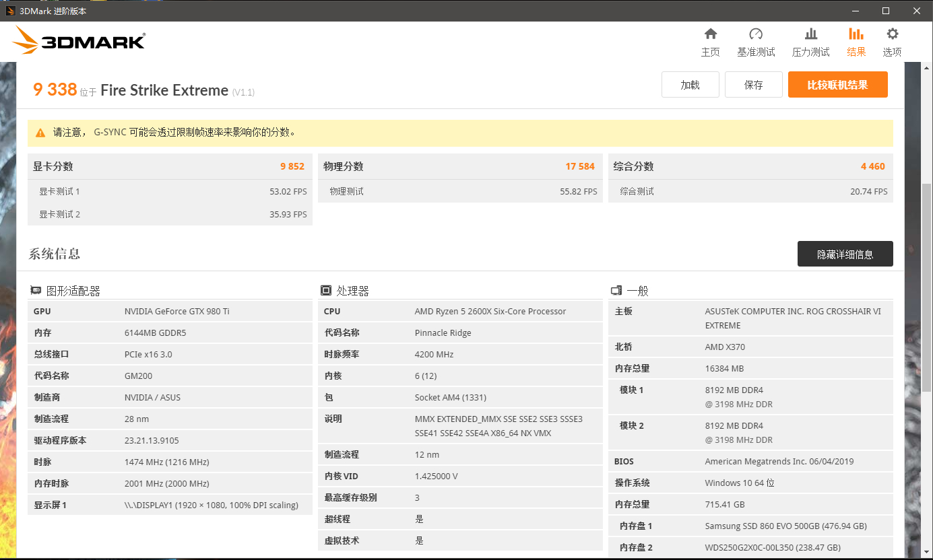Image resolution: width=933 pixels, height=560 pixels.
Task: Click the Samsung SSD 860 EVO 500GB entry
Action: click(x=786, y=526)
